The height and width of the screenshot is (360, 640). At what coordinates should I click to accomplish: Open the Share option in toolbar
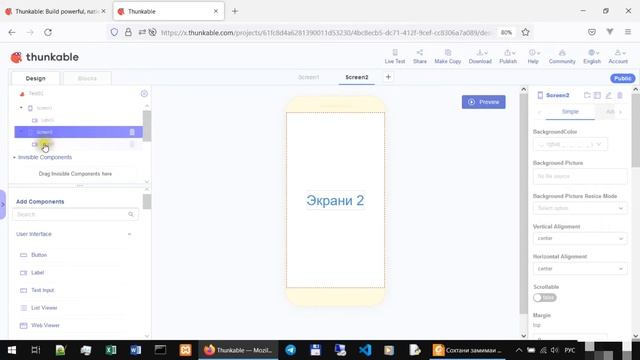coord(420,57)
